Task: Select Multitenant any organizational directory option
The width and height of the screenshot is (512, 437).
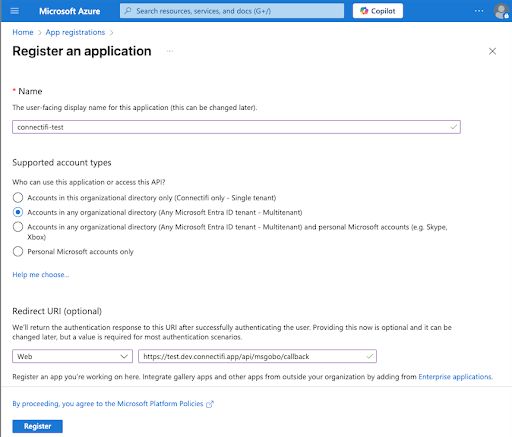Action: [18, 212]
